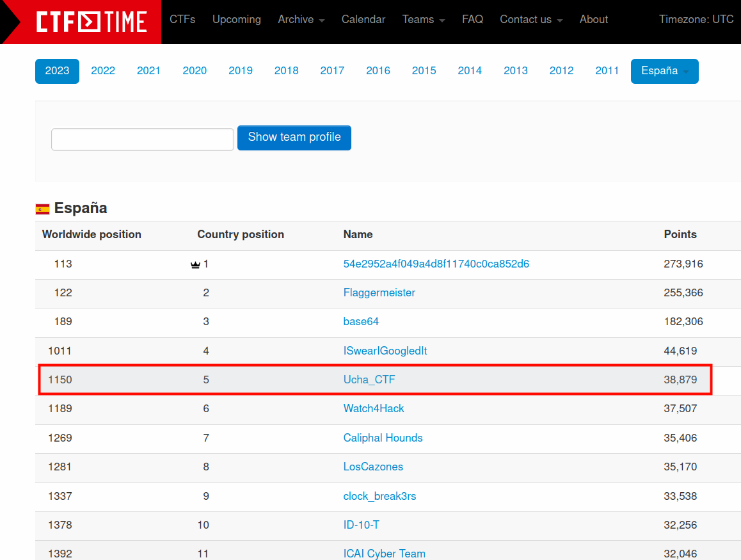Select the 2022 year tab

[103, 71]
